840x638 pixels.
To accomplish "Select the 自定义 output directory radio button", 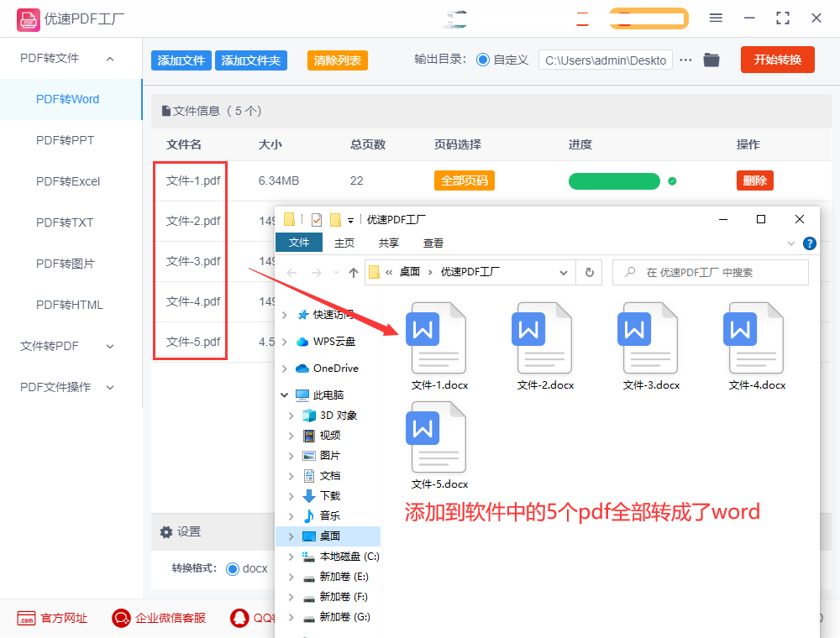I will pyautogui.click(x=483, y=60).
